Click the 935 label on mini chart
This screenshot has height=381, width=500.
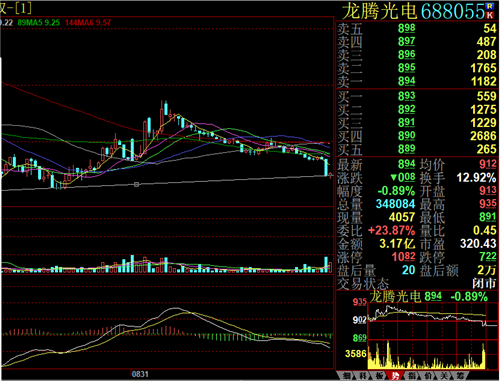[x=360, y=302]
